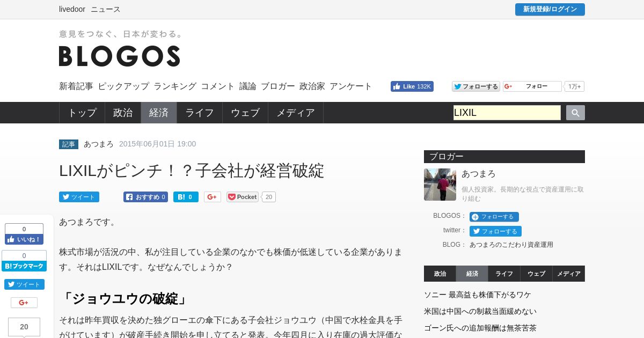Image resolution: width=644 pixels, height=338 pixels.
Task: Click あつまろ blogger avatar thumbnail
Action: pyautogui.click(x=440, y=185)
